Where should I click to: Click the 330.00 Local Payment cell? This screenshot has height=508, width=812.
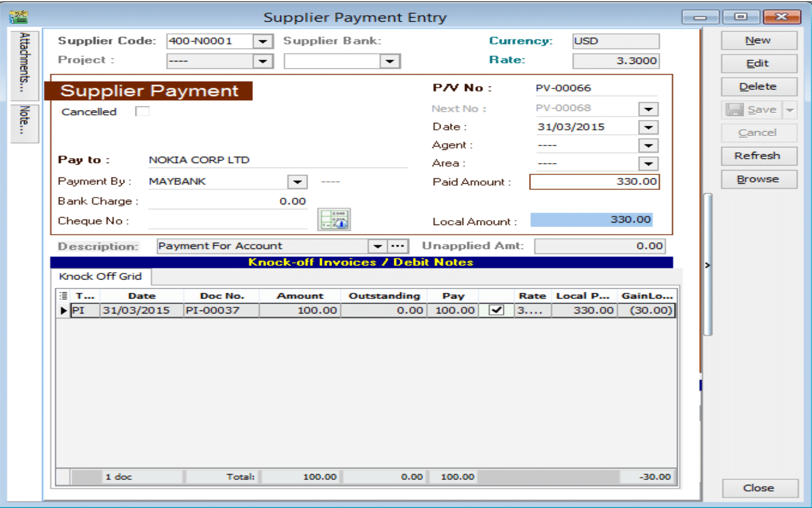pyautogui.click(x=584, y=310)
